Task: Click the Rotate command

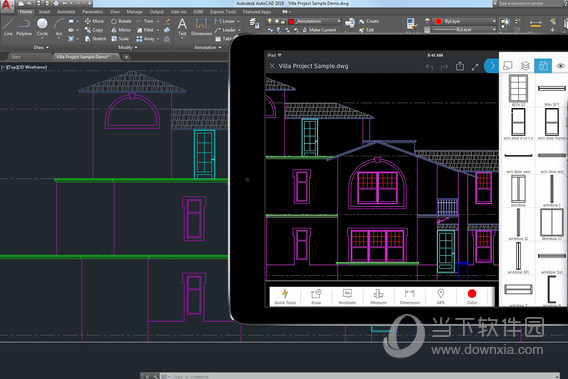Action: [x=121, y=21]
